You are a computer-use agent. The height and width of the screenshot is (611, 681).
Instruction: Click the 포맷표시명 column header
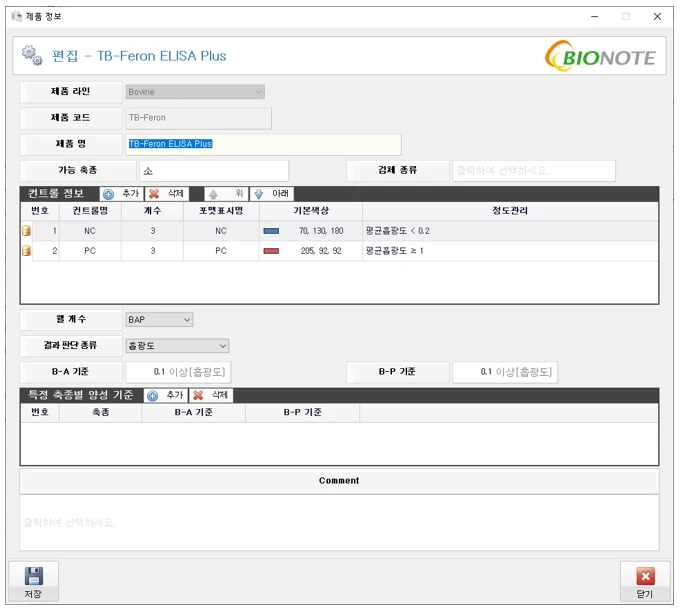[x=221, y=211]
